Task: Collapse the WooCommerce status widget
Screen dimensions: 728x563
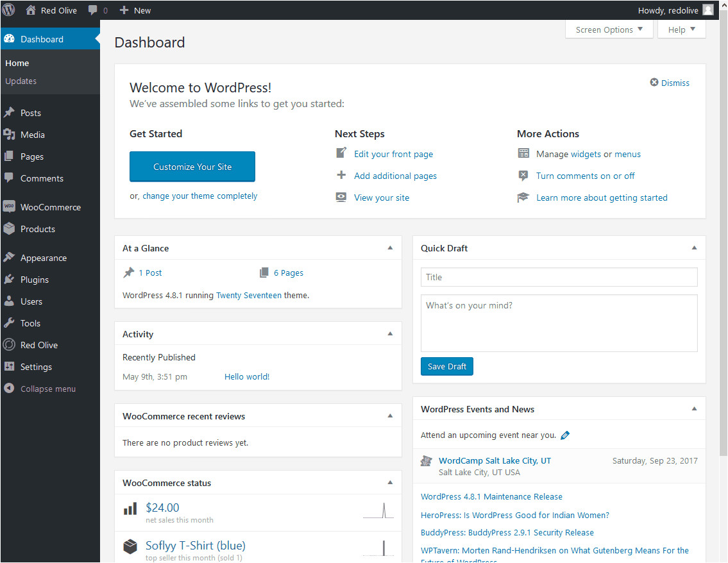Action: point(391,483)
